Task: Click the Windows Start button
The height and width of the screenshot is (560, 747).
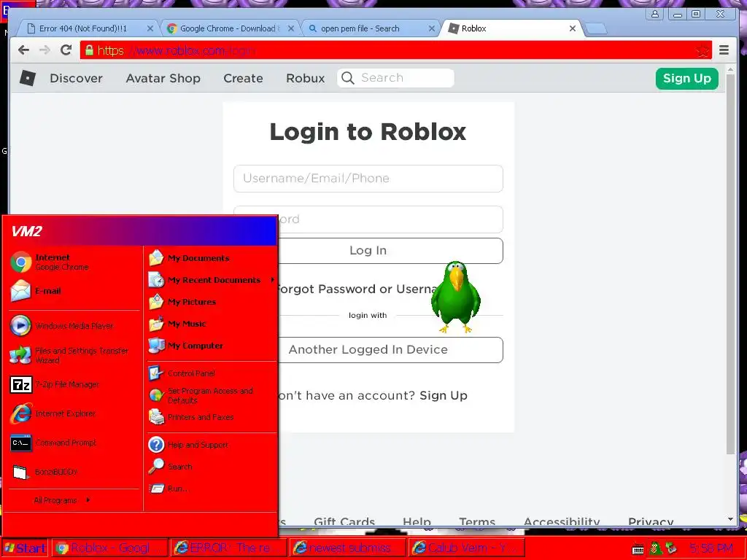Action: point(26,548)
